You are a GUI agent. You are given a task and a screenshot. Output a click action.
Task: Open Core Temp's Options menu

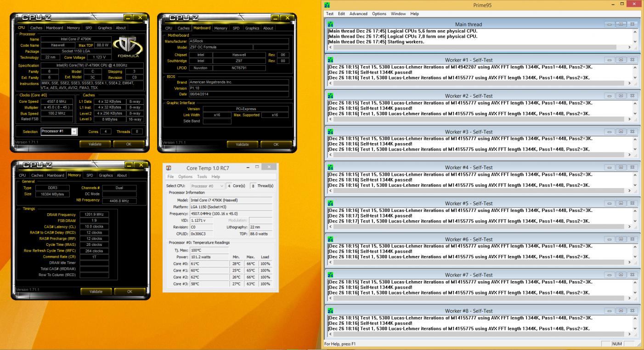pyautogui.click(x=186, y=177)
